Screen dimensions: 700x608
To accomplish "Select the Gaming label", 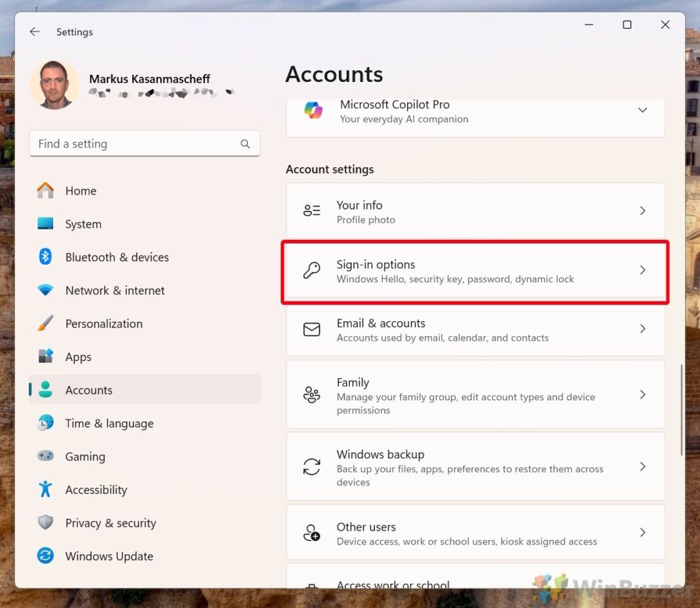I will point(85,457).
